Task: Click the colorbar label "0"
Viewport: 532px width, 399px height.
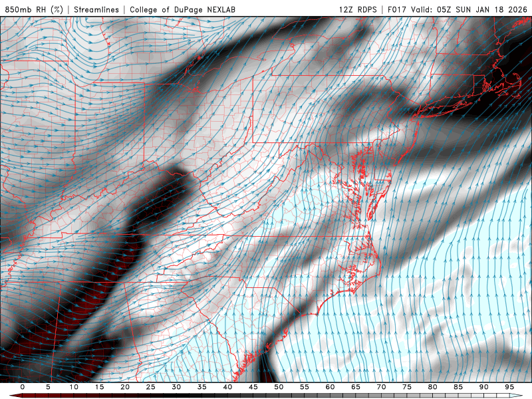Action: (x=23, y=387)
